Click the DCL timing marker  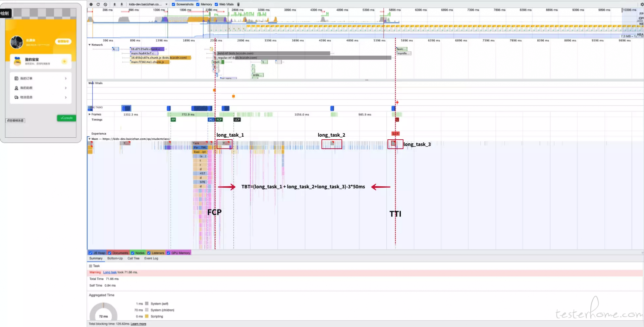[x=211, y=120]
